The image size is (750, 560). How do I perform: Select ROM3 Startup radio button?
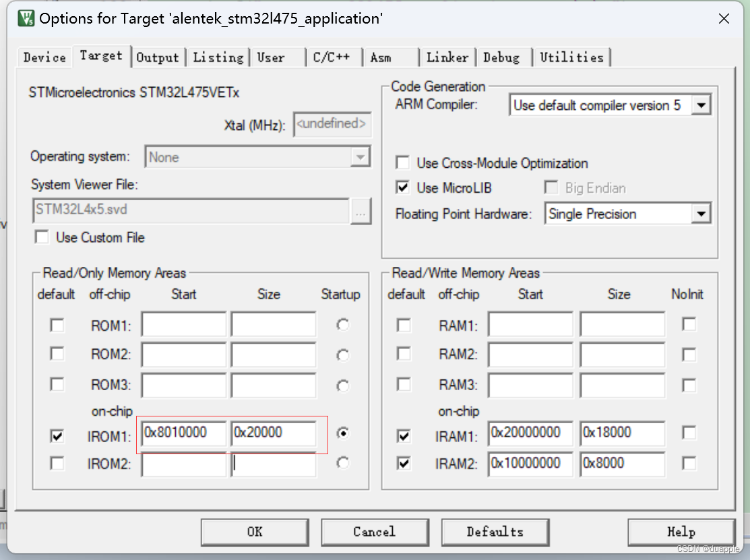click(x=343, y=385)
